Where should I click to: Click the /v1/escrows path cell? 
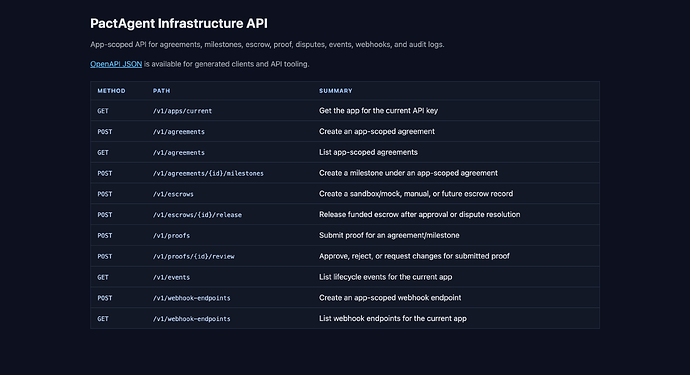pyautogui.click(x=173, y=194)
